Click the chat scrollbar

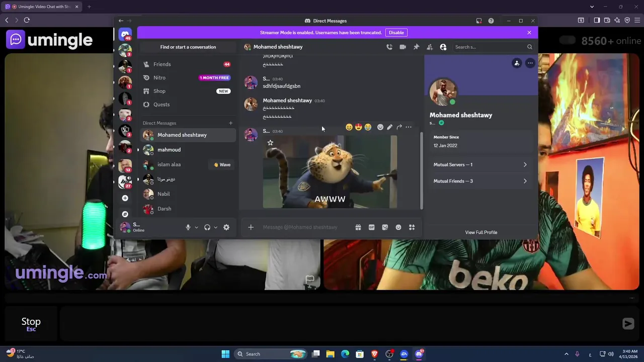[422, 171]
